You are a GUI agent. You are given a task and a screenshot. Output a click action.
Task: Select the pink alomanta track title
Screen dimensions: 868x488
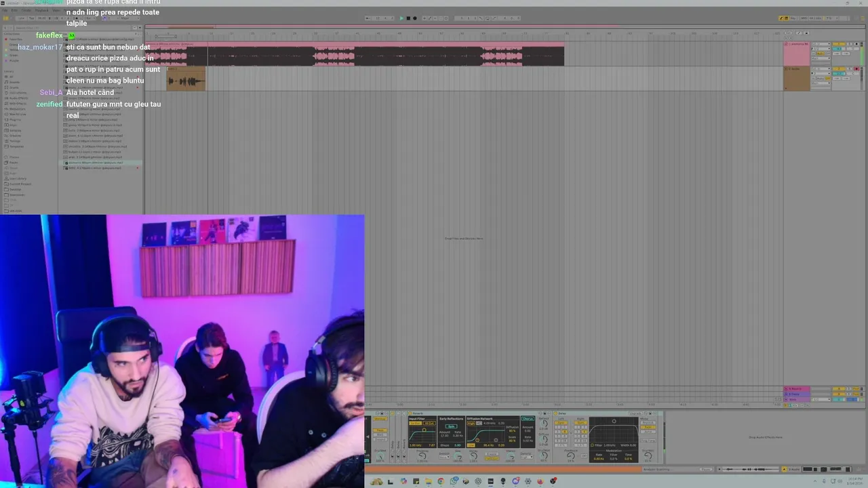(x=800, y=44)
